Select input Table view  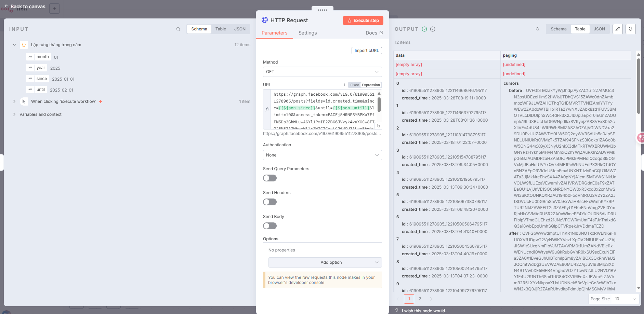(221, 29)
